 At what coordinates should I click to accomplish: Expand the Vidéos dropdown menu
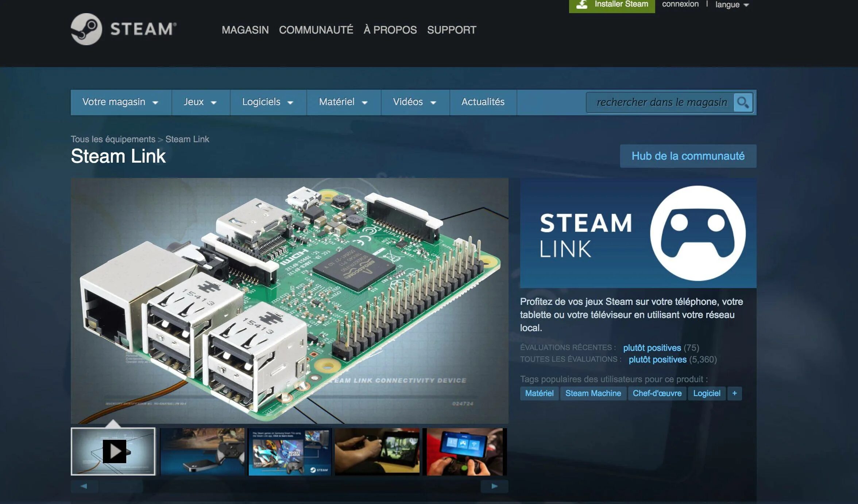[x=415, y=102]
